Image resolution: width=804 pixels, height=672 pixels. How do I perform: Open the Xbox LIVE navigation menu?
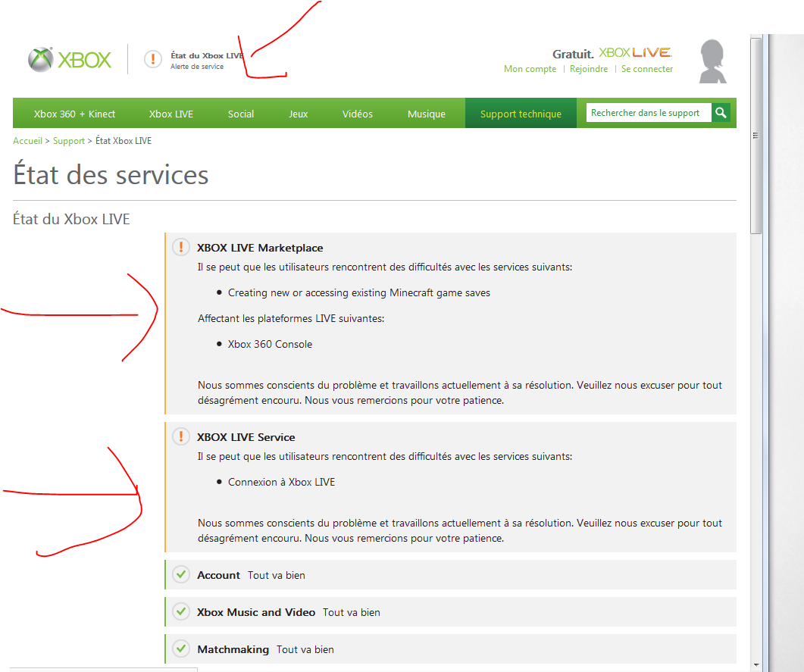click(171, 114)
